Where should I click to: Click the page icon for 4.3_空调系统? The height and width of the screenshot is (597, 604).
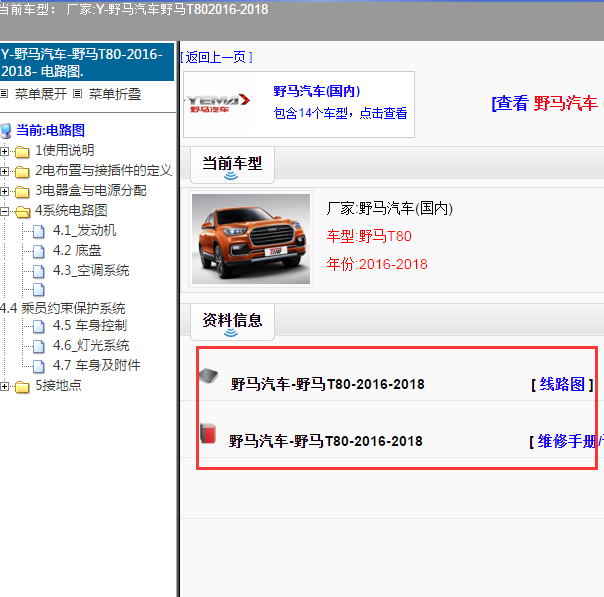point(39,272)
